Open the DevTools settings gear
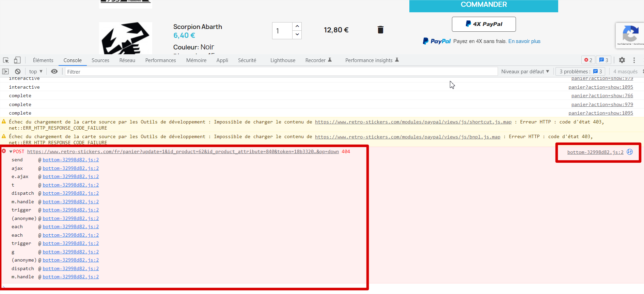 [x=622, y=60]
